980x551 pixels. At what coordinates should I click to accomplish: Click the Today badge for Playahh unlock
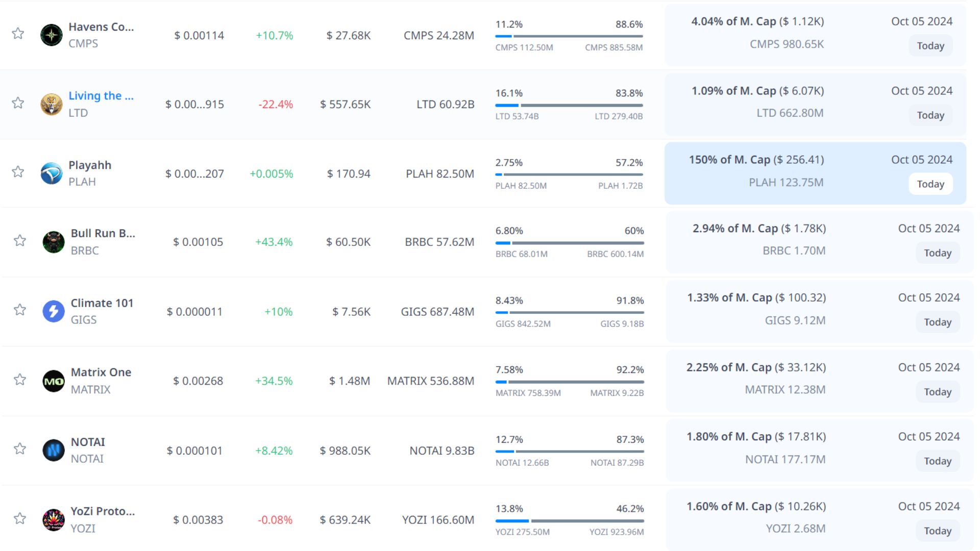point(930,184)
